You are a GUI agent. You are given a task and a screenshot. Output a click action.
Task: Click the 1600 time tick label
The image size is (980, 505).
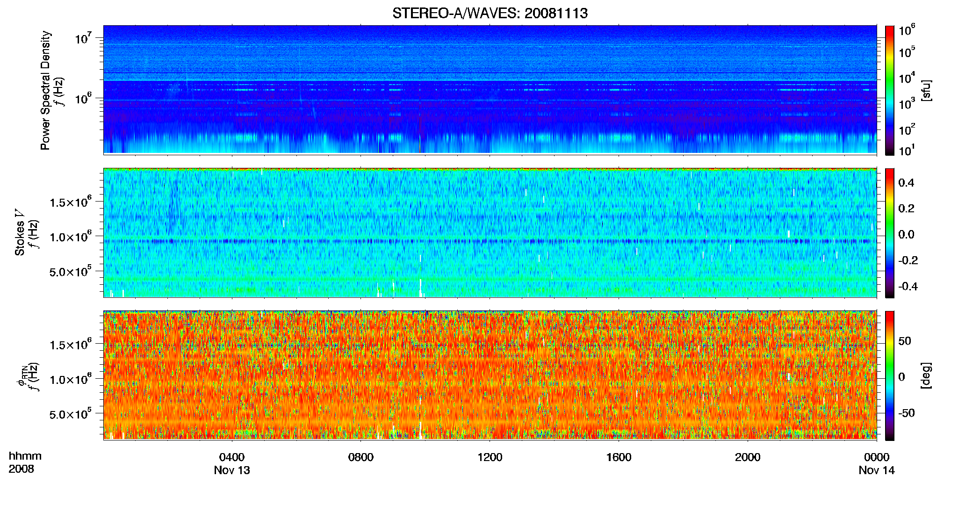pos(619,457)
